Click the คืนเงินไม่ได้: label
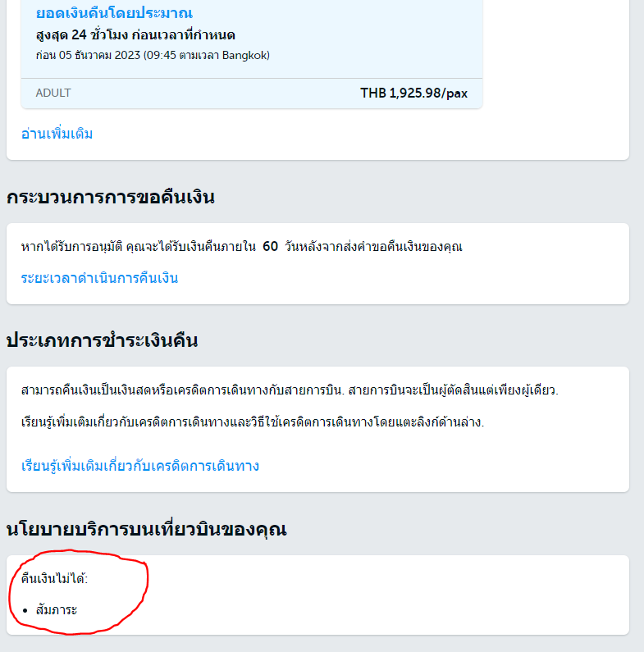 (x=54, y=578)
